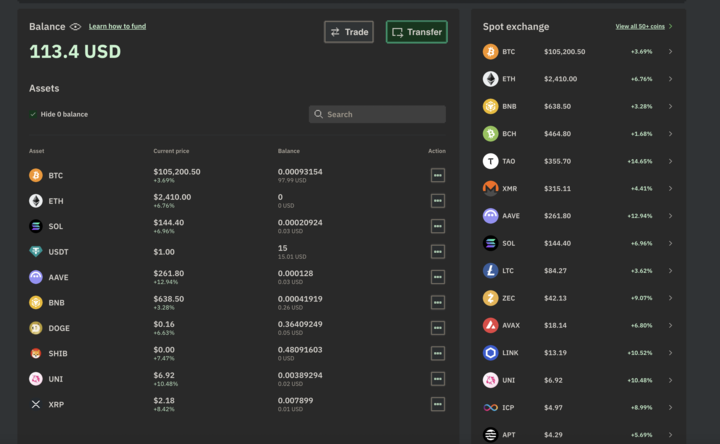Uncheck the Hide 0 balance checkbox
The height and width of the screenshot is (444, 720).
pos(33,114)
